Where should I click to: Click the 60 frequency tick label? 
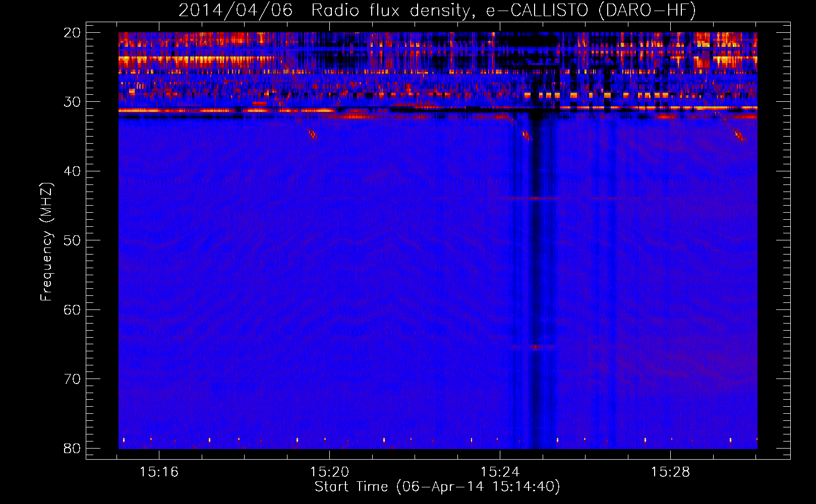tap(72, 310)
